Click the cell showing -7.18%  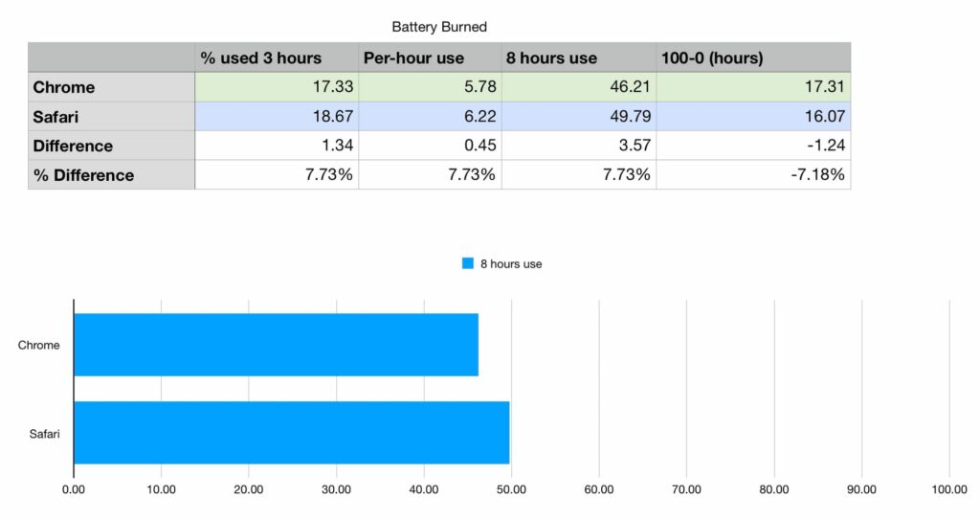coord(752,175)
